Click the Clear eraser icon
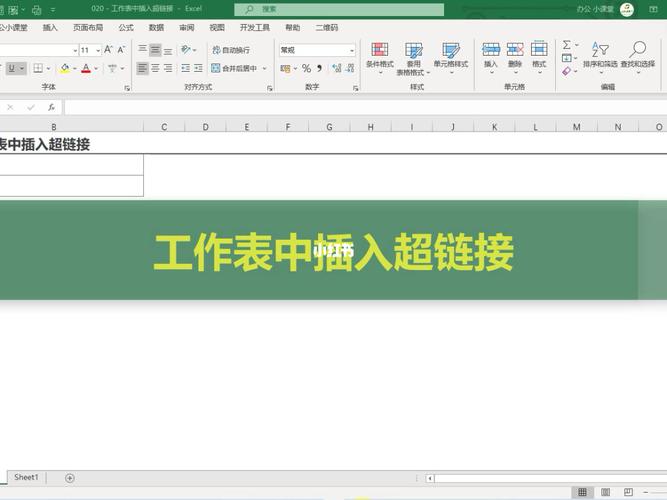The image size is (667, 500). (x=567, y=71)
